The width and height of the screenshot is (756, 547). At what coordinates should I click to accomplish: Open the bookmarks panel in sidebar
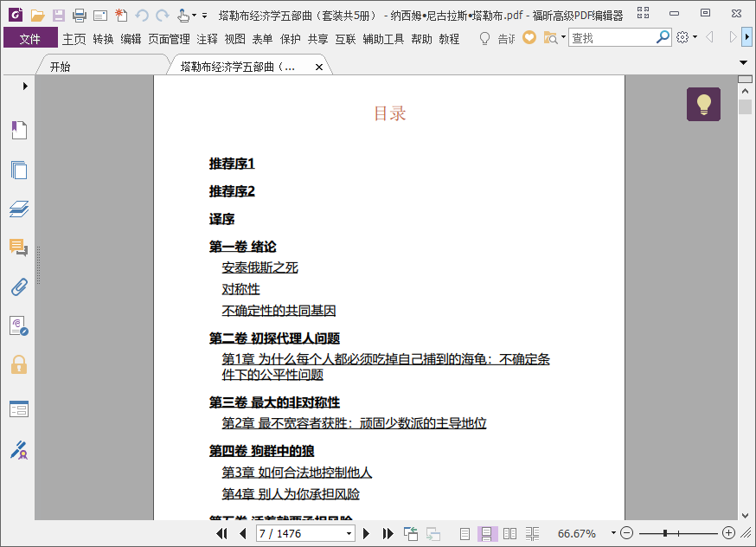tap(19, 130)
